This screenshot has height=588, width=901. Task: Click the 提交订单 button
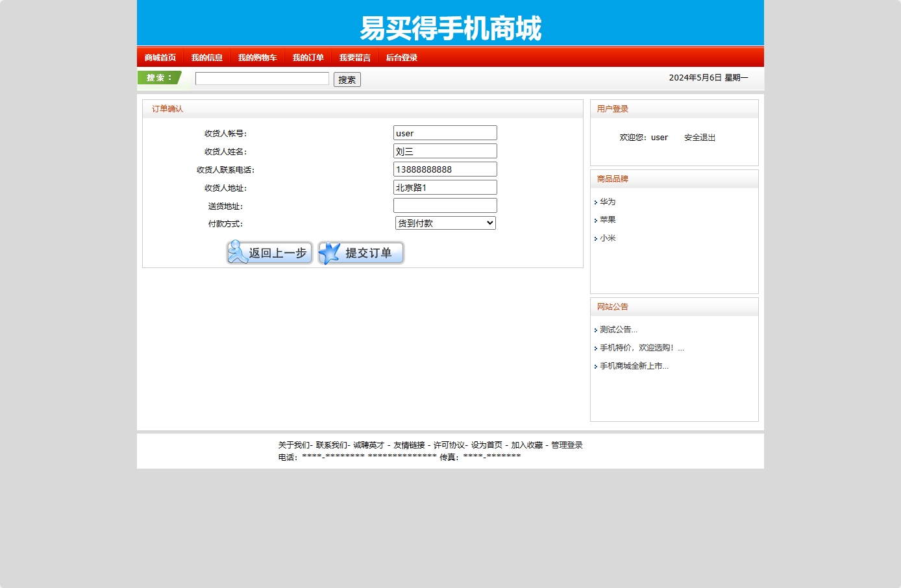pyautogui.click(x=360, y=252)
